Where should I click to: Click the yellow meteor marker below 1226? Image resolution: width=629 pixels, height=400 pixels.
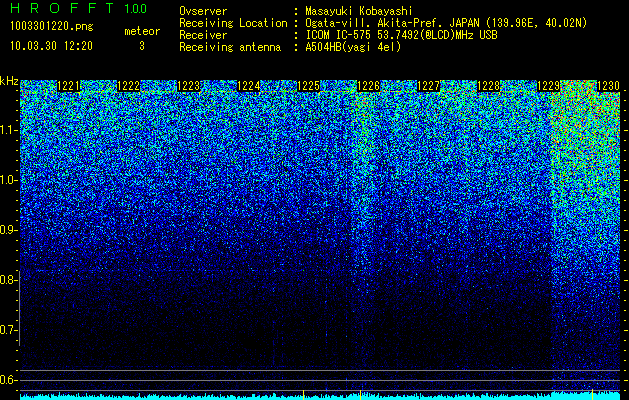point(360,395)
